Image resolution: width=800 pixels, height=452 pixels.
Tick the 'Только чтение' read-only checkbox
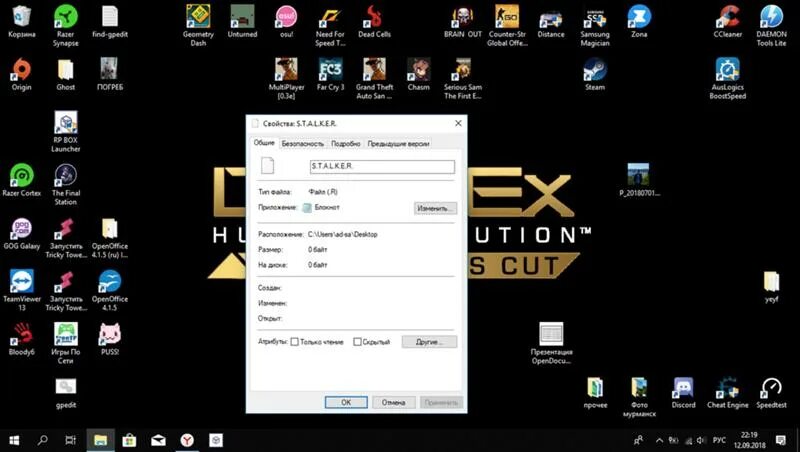tap(294, 342)
